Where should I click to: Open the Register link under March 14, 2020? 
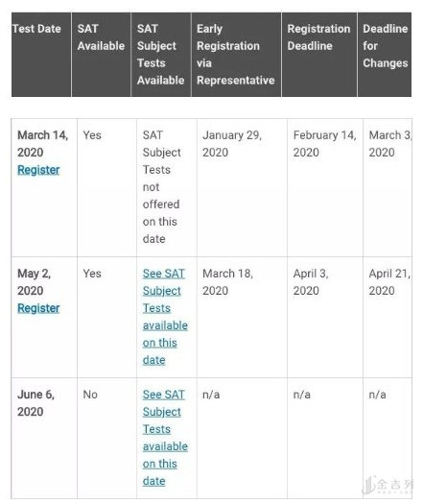38,170
